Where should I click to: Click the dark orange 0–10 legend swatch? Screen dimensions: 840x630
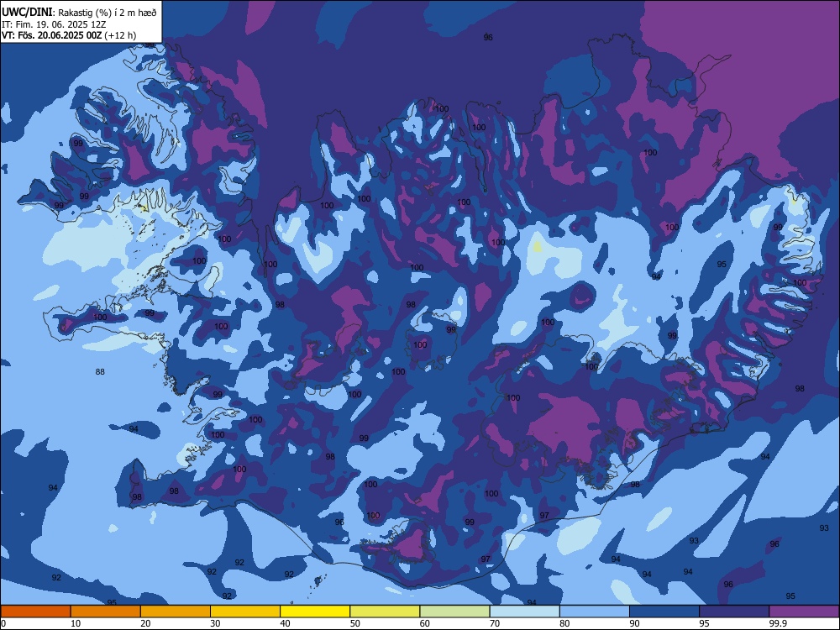(35, 612)
